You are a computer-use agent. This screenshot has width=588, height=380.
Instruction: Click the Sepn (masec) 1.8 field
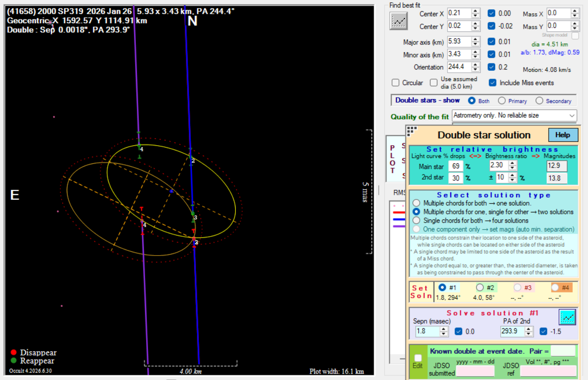click(428, 331)
